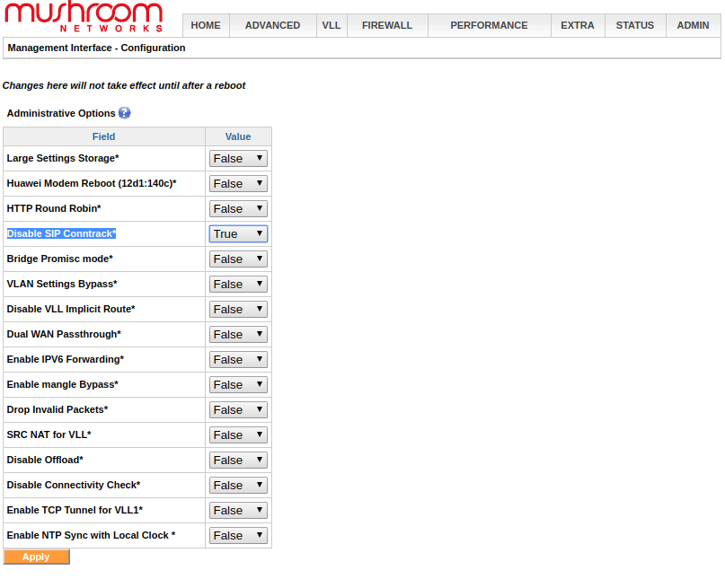Screen dimensions: 725x588
Task: Expand the Disable Offload value dropdown
Action: coord(238,460)
